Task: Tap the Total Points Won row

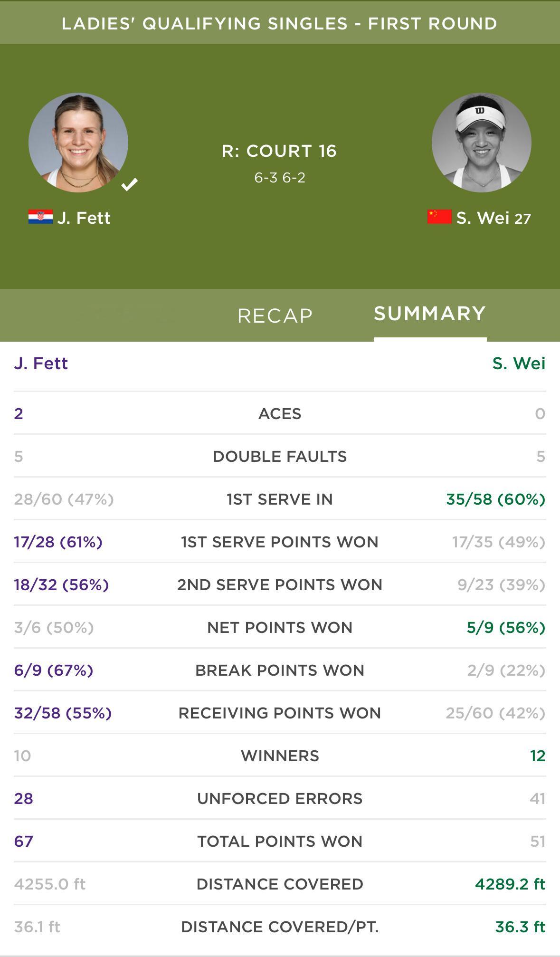Action: tap(280, 841)
